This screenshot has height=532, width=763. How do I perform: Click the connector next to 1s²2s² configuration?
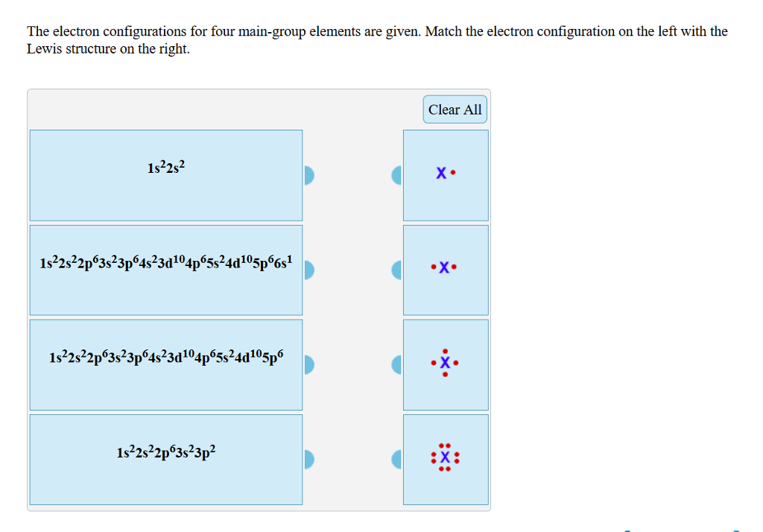(x=308, y=175)
